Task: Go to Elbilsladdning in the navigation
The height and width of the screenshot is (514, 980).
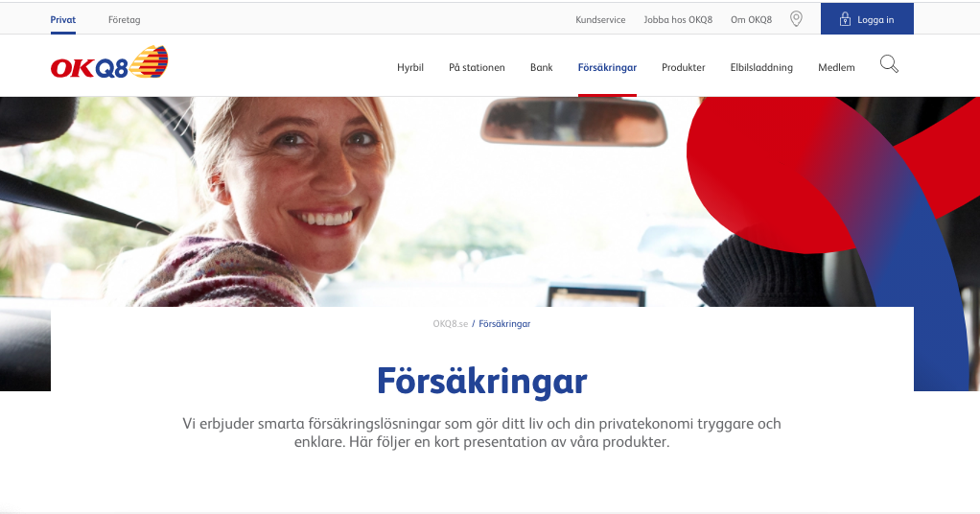Action: [761, 67]
